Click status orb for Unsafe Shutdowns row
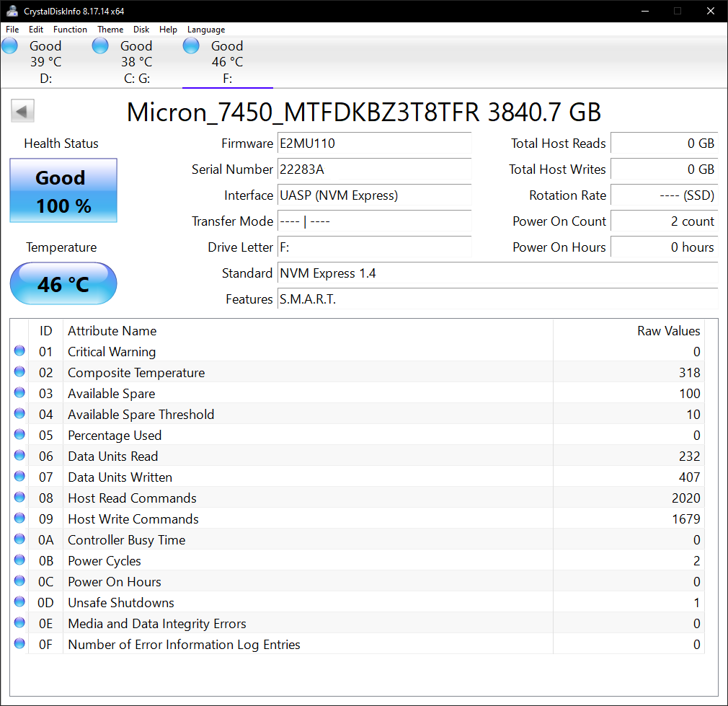Image resolution: width=728 pixels, height=706 pixels. (19, 601)
